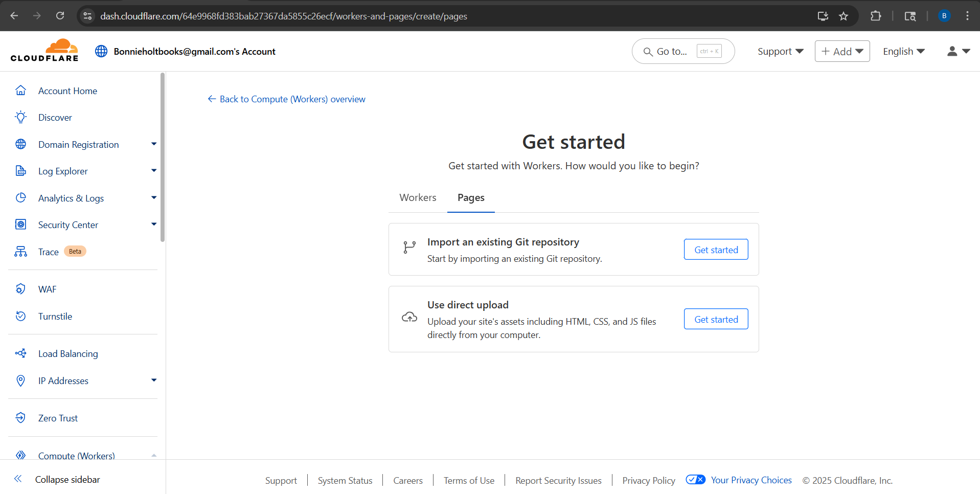
Task: Toggle Your Privacy Choices icon
Action: 695,480
